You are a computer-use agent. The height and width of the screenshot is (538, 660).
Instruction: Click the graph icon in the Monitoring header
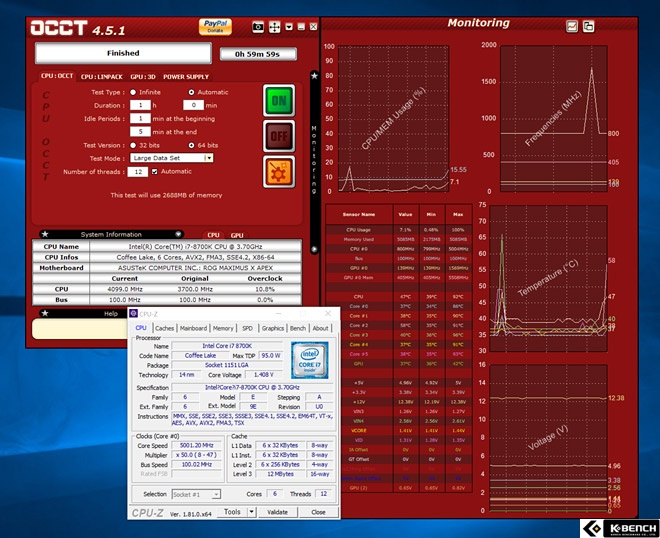(x=572, y=27)
